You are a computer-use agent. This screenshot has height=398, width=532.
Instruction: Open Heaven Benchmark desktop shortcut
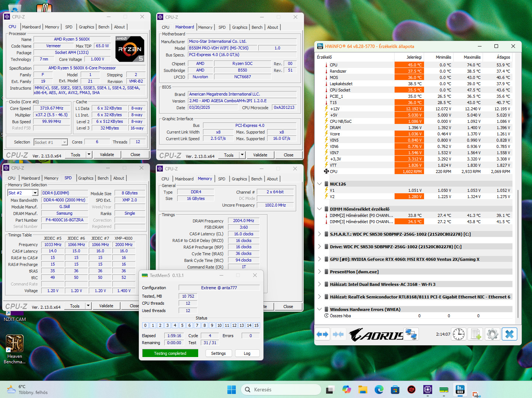[15, 349]
